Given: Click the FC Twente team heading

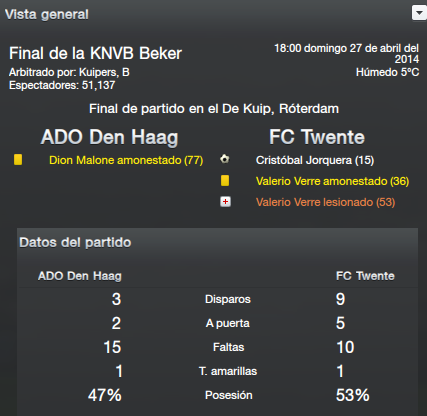Looking at the screenshot, I should (x=317, y=137).
